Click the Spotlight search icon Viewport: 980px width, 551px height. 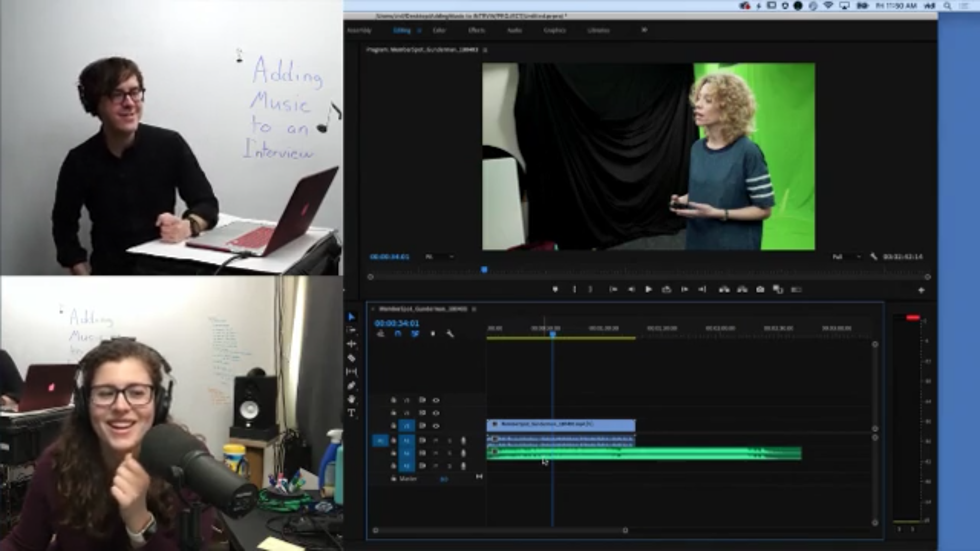(947, 6)
